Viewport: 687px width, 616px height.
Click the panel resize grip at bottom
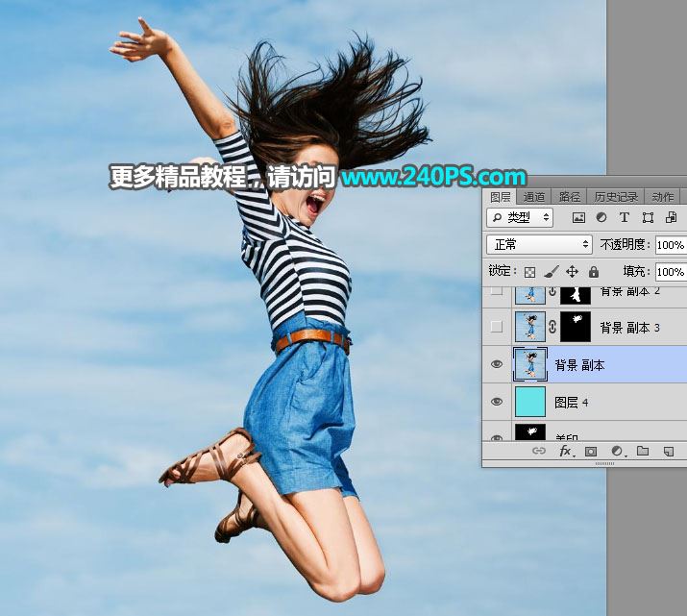click(604, 463)
